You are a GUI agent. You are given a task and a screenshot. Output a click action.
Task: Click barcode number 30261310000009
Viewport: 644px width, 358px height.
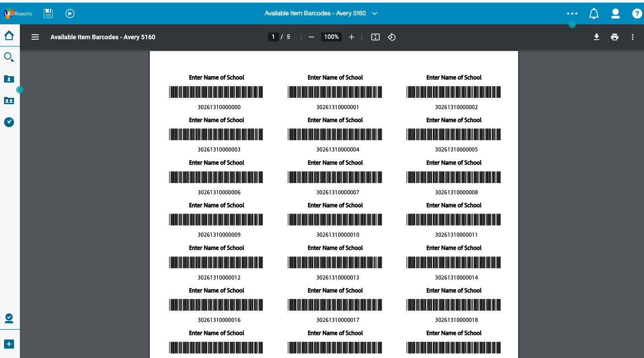pyautogui.click(x=219, y=235)
